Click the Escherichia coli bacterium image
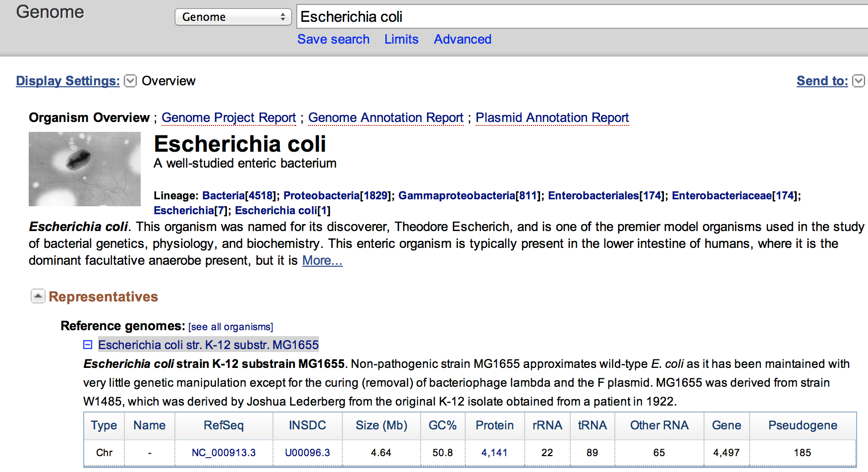The image size is (868, 472). point(84,169)
